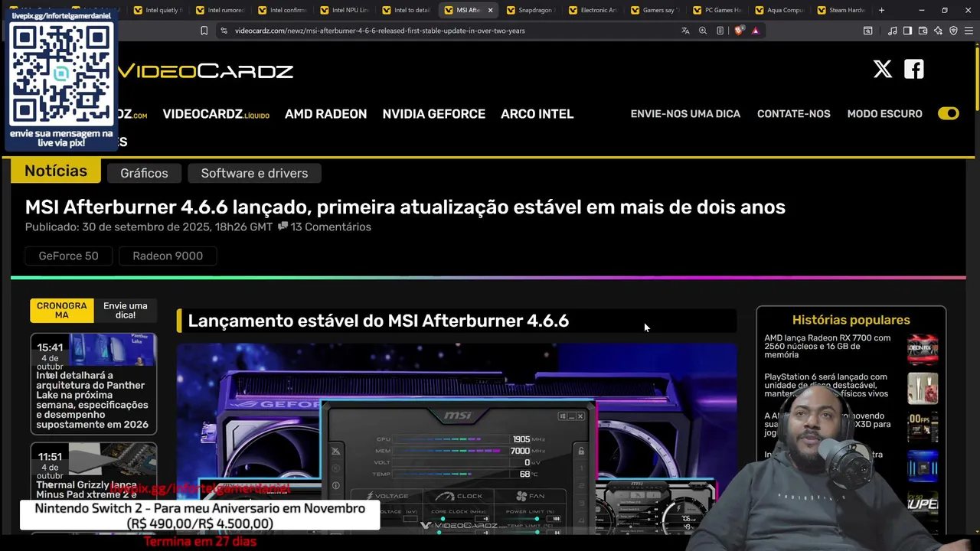
Task: Open the VIDEOCARDZ.líquido menu link
Action: [216, 114]
